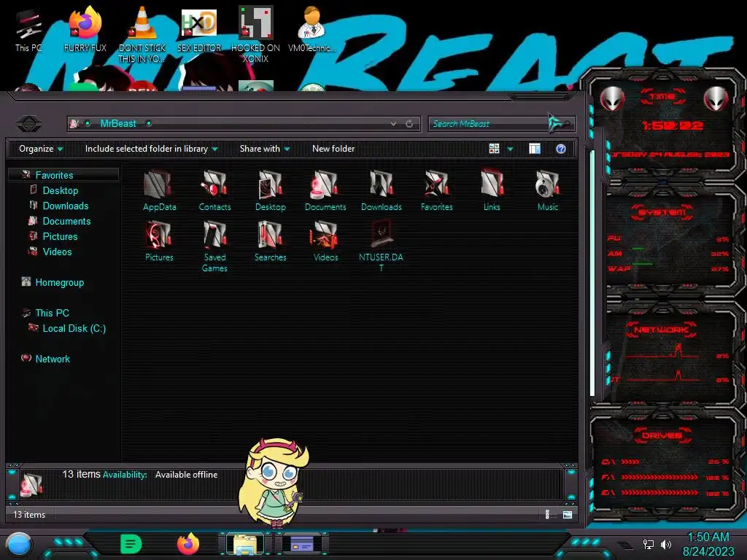Open Firefox from the taskbar
Screen dimensions: 747x560
(188, 544)
